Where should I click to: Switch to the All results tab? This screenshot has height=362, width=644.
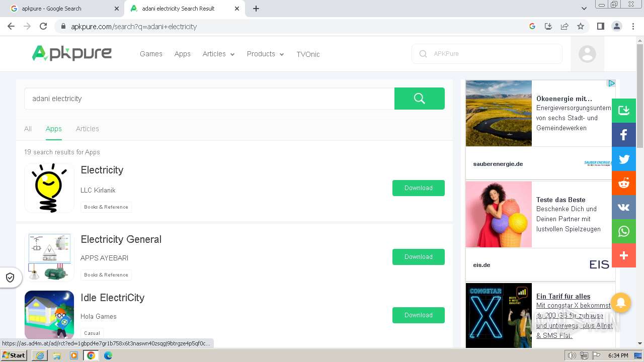point(28,129)
